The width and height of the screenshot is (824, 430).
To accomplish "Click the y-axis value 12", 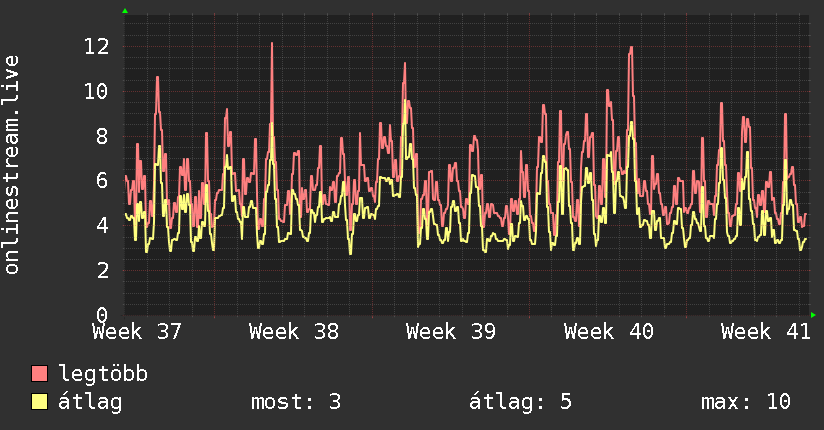I will 97,47.
